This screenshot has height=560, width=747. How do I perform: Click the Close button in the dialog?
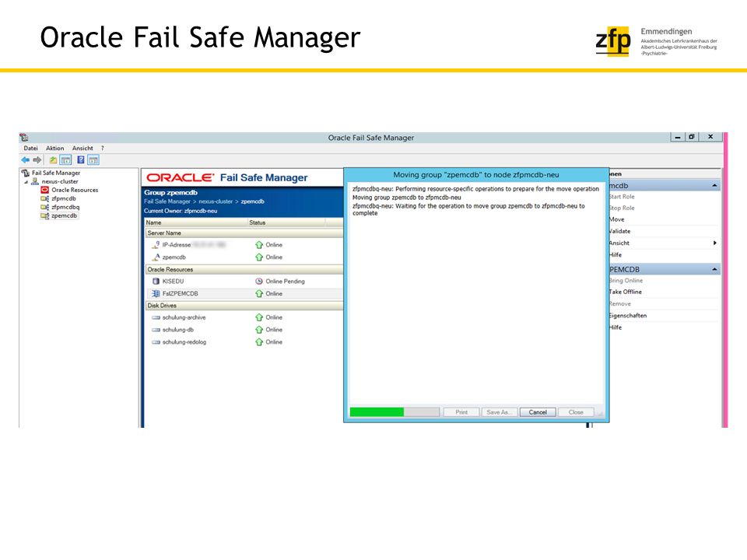pos(576,412)
